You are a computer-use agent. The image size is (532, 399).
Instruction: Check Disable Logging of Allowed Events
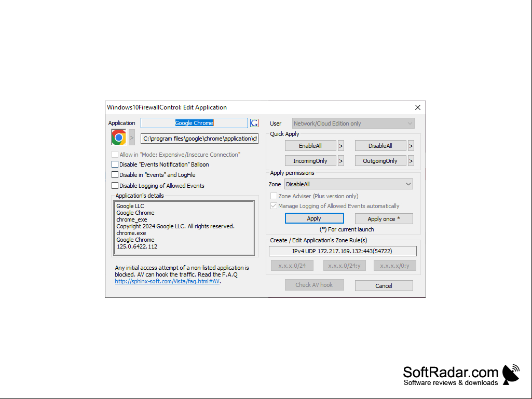coord(115,186)
